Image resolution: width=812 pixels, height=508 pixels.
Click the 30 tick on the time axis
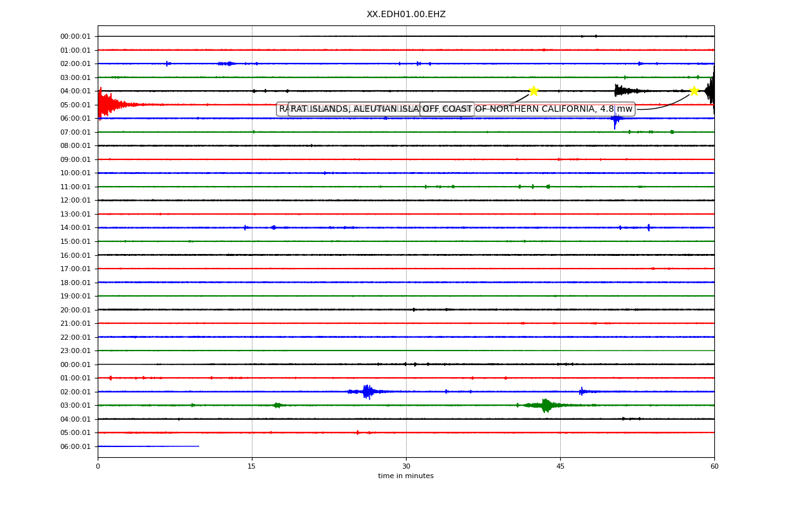click(x=406, y=467)
